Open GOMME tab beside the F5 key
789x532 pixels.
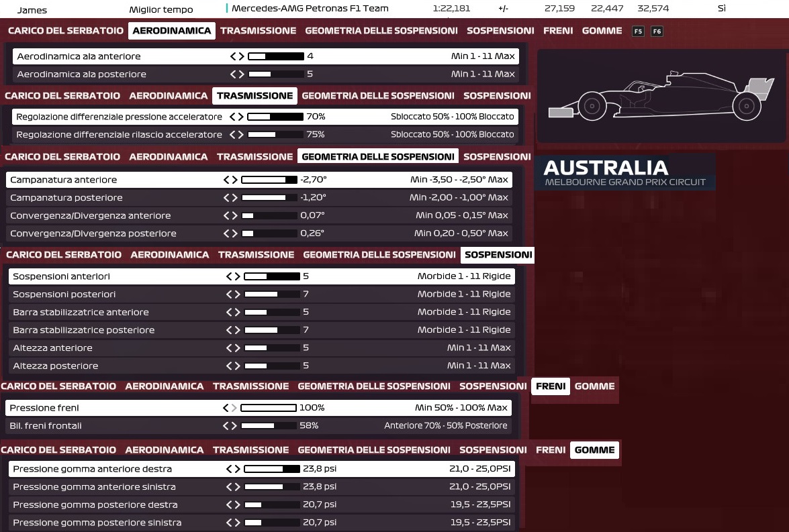[602, 31]
